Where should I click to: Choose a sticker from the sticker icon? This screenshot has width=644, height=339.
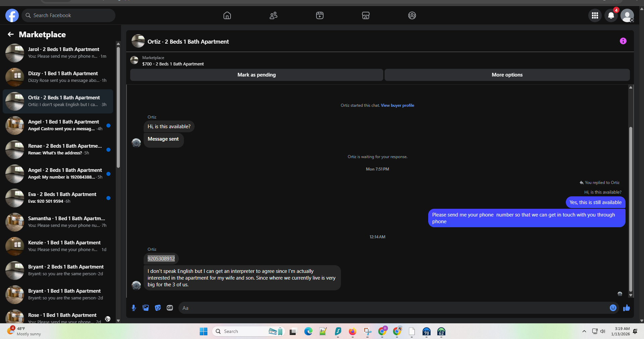[x=158, y=308]
